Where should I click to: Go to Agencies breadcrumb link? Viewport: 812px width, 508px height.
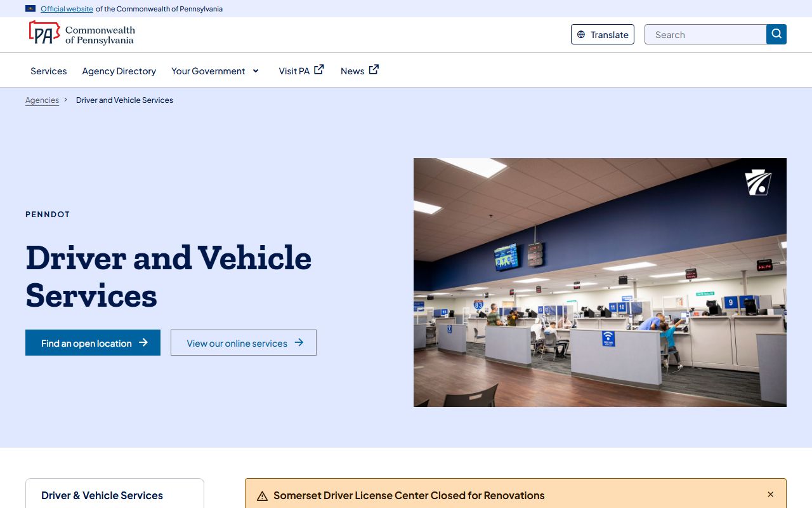(x=42, y=100)
